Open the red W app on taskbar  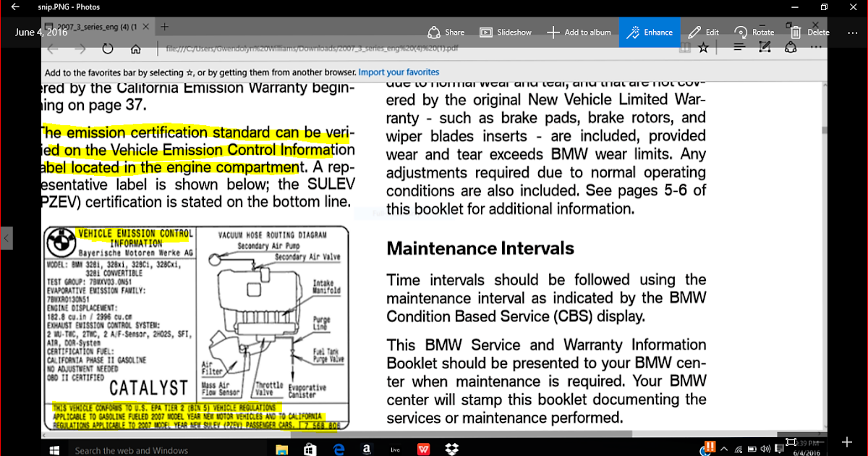point(422,449)
